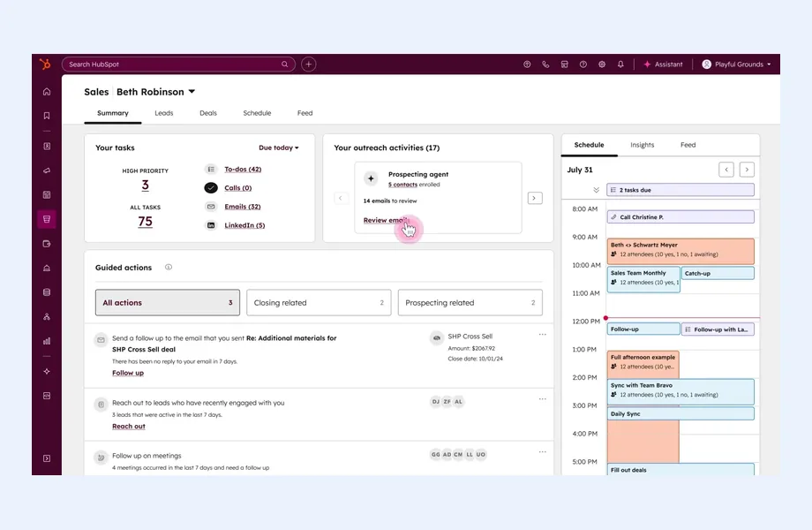Open the Reporting bar chart sidebar icon
The width and height of the screenshot is (812, 530).
pos(47,341)
